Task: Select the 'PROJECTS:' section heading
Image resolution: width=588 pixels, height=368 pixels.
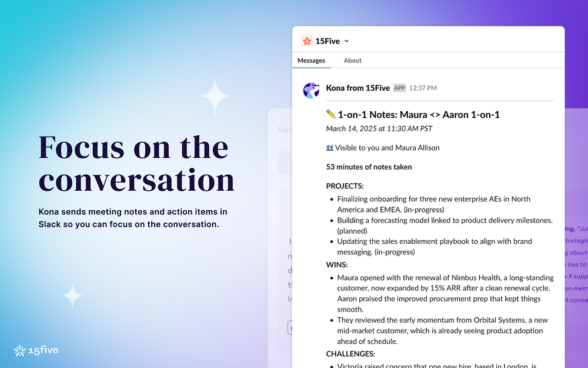Action: (345, 186)
